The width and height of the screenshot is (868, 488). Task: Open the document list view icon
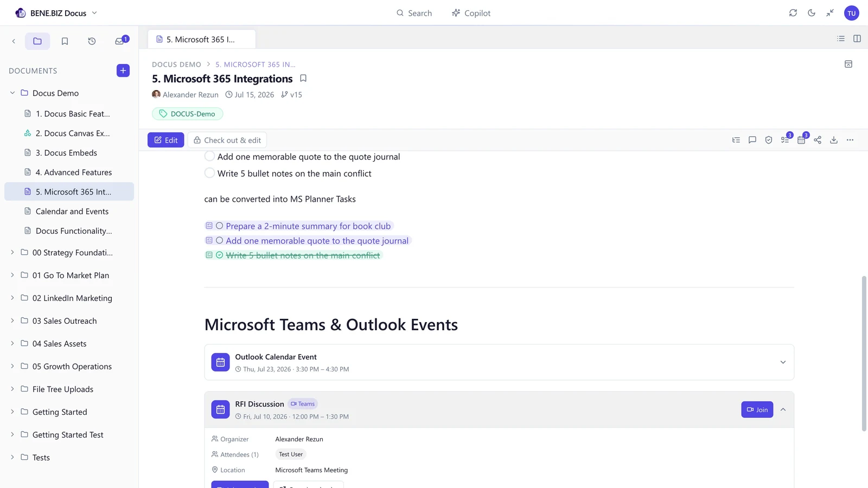(841, 38)
